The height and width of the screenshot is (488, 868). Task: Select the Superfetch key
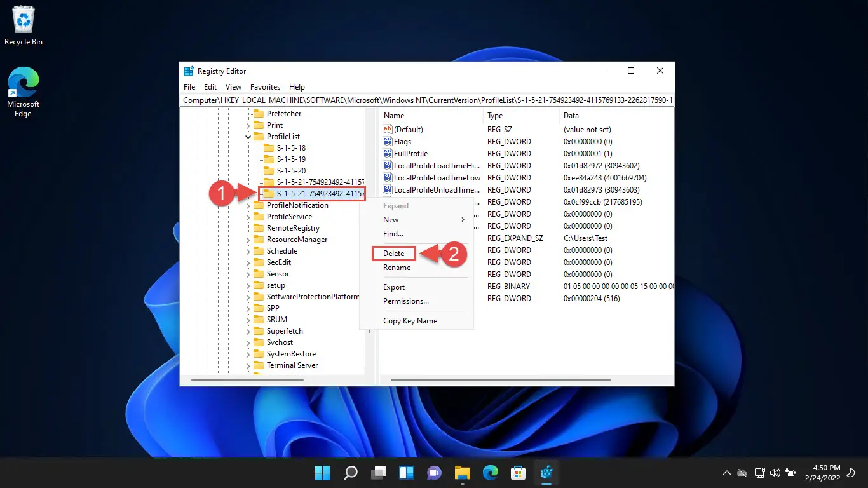(285, 331)
